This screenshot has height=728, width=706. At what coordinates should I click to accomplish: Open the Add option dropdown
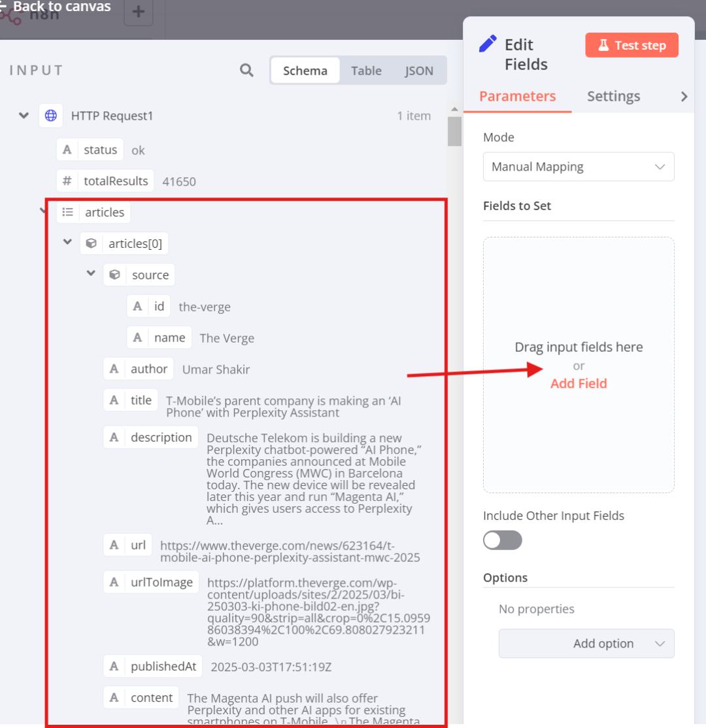point(586,644)
